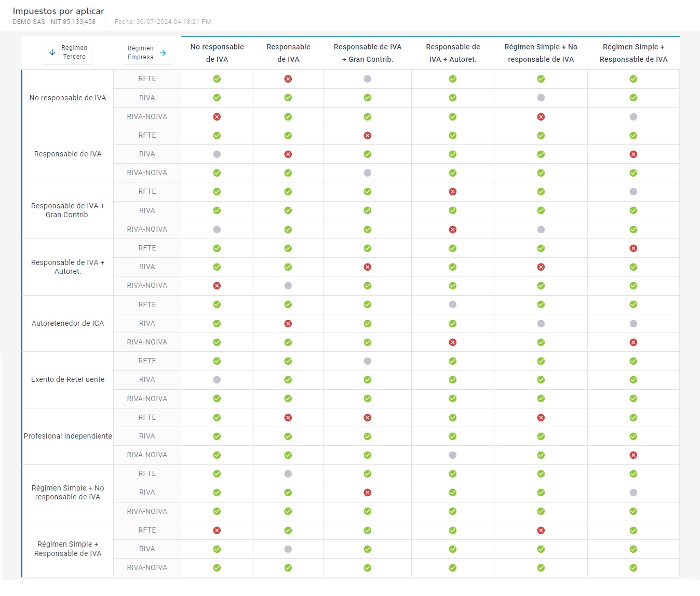Click red X in Régimen Simple + No responsable RIVA row
This screenshot has width=700, height=596.
pyautogui.click(x=368, y=492)
